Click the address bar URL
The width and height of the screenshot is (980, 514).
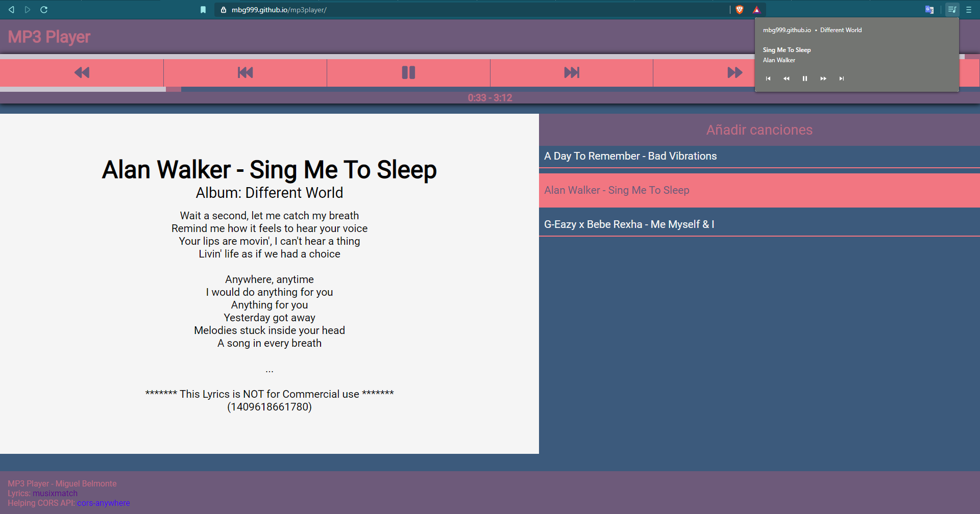coord(279,10)
